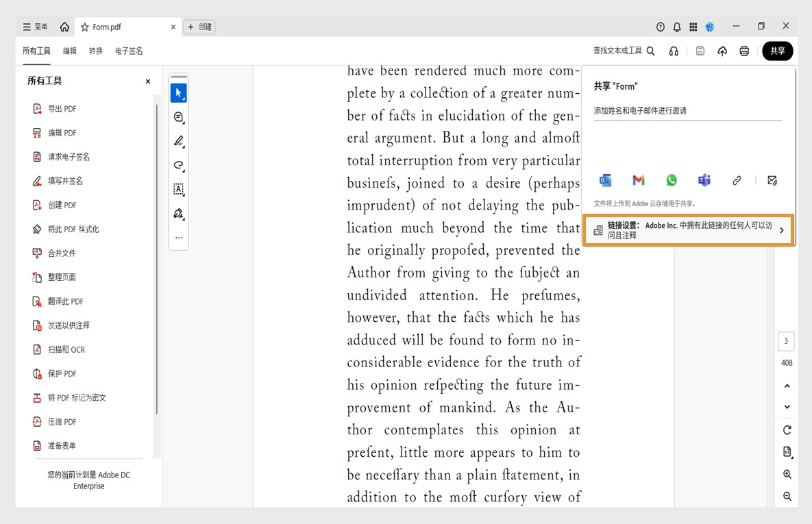Pick the highlighter tool from the toolbar

click(178, 141)
